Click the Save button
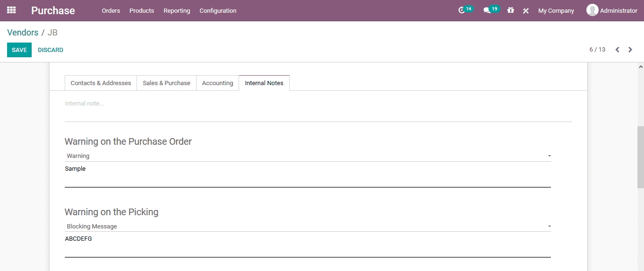Image resolution: width=644 pixels, height=271 pixels. pyautogui.click(x=19, y=50)
